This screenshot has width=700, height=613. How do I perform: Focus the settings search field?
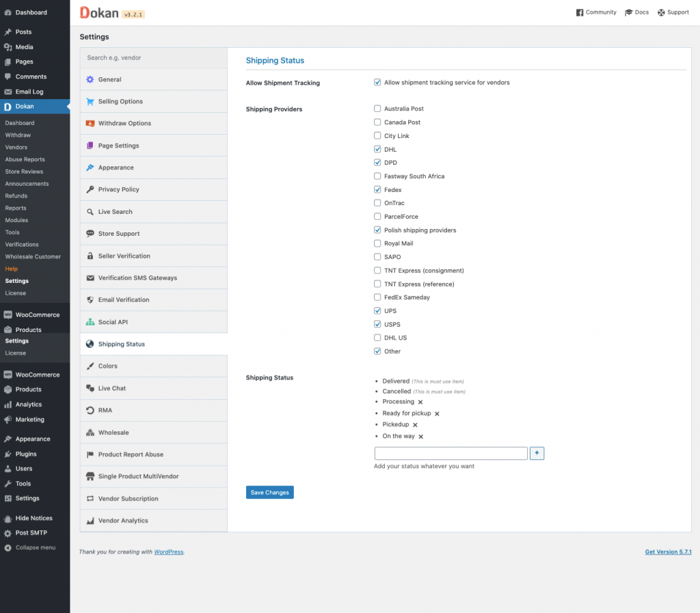(x=154, y=57)
